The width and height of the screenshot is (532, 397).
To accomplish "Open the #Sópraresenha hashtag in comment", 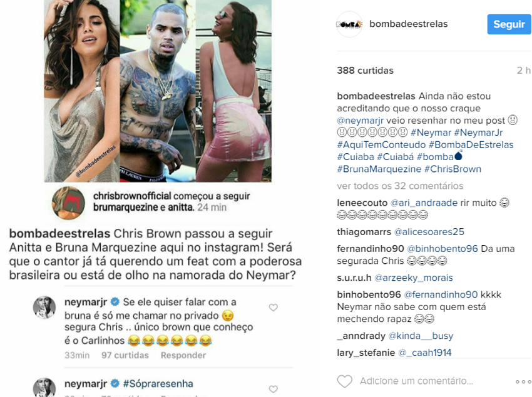I will [158, 384].
